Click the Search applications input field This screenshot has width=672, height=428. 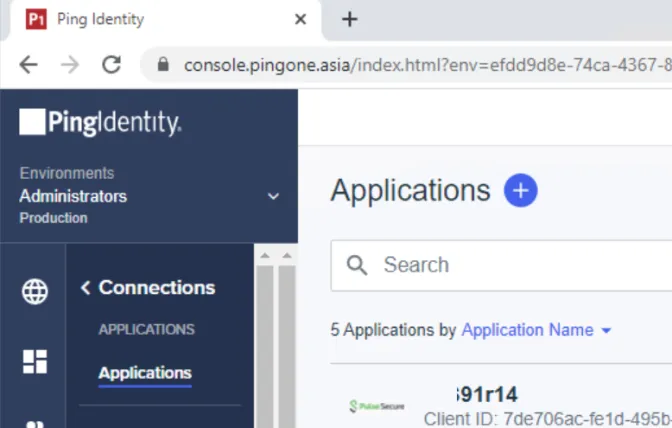coord(501,265)
